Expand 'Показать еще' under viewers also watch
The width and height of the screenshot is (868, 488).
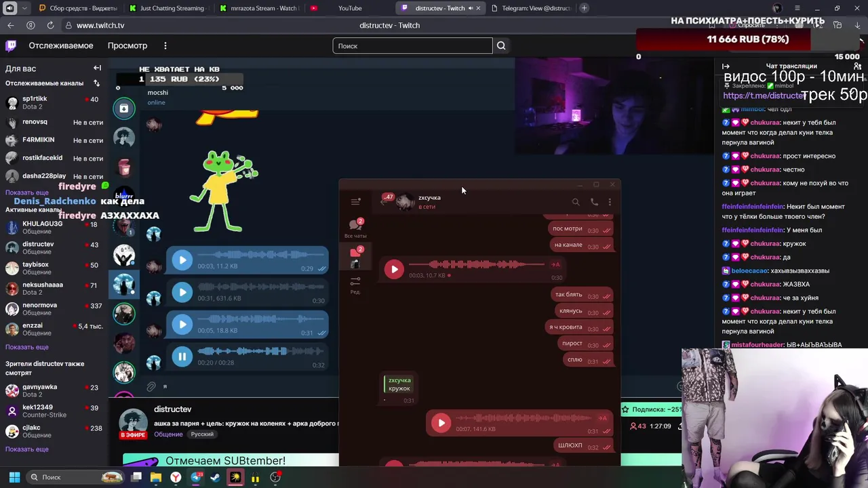(x=27, y=449)
